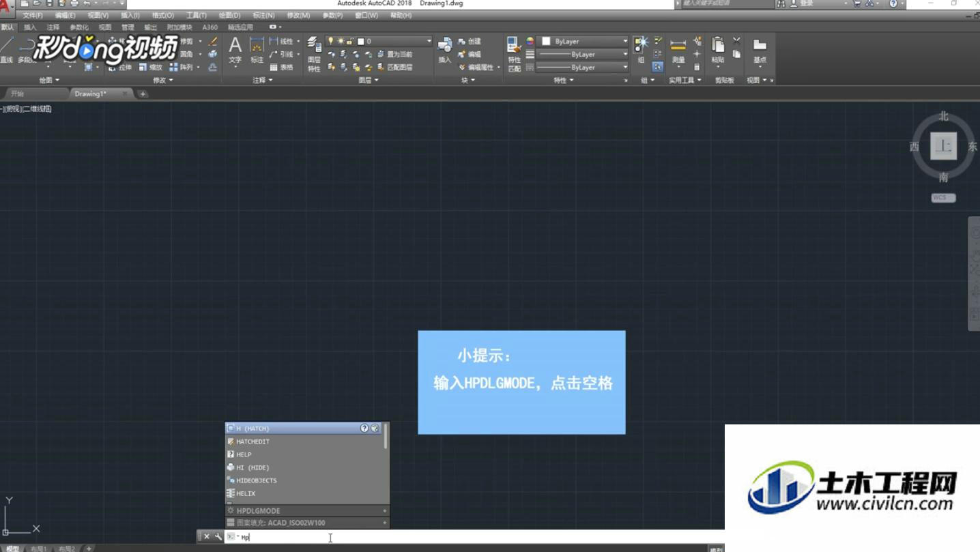Expand the 修改 panel
Viewport: 980px width, 552px height.
162,80
